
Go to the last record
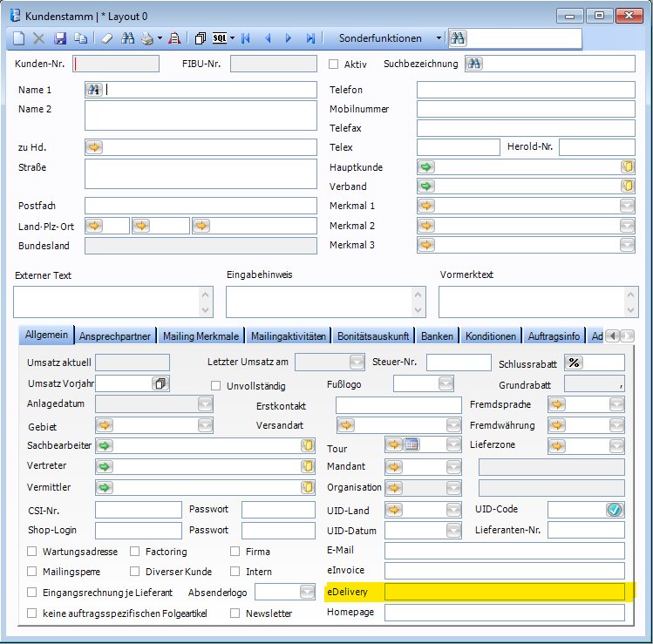point(310,38)
